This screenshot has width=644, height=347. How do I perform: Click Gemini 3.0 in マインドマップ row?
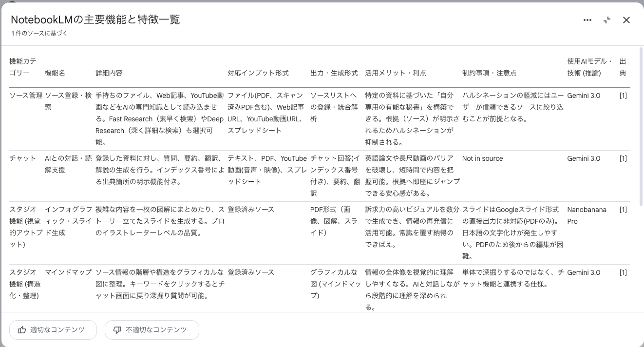584,272
